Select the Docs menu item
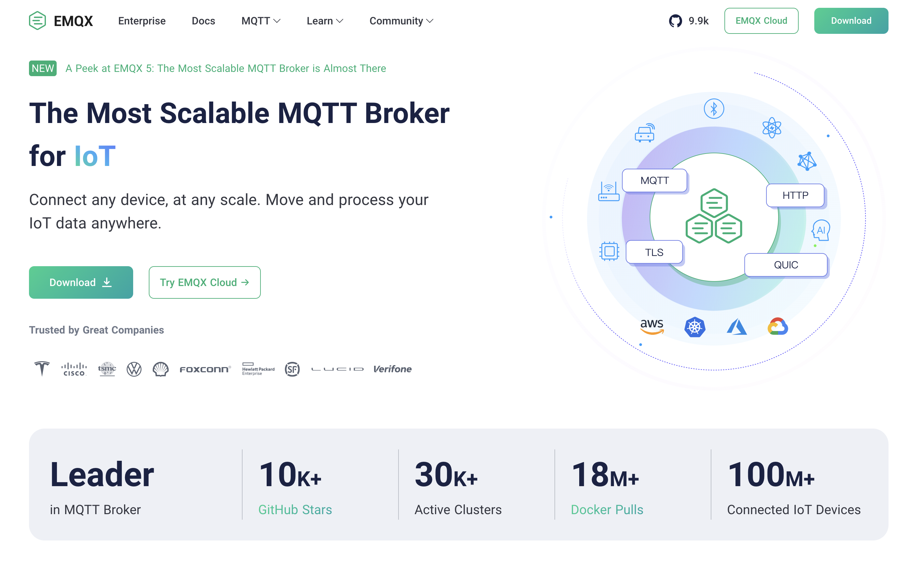The image size is (924, 561). 203,21
